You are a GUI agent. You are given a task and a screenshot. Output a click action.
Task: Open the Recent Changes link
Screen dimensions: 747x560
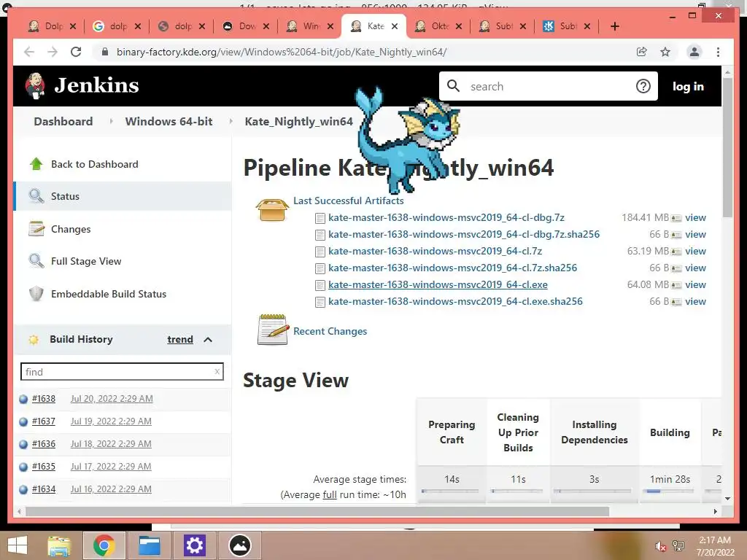click(x=330, y=331)
